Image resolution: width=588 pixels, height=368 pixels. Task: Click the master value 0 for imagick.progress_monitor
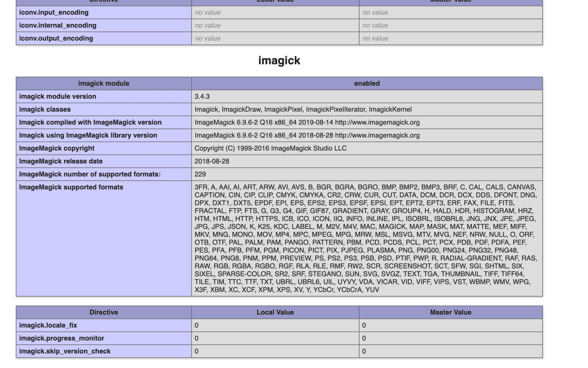[364, 338]
